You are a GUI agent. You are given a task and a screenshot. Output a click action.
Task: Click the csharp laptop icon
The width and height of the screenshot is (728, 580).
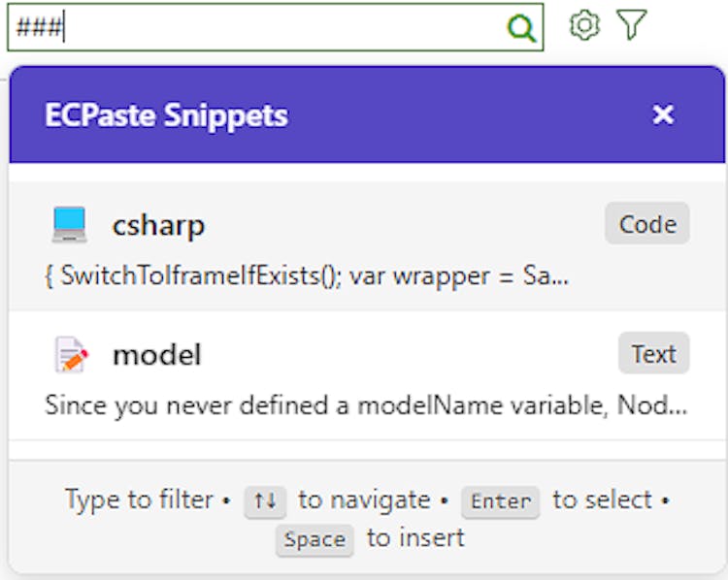click(x=69, y=225)
